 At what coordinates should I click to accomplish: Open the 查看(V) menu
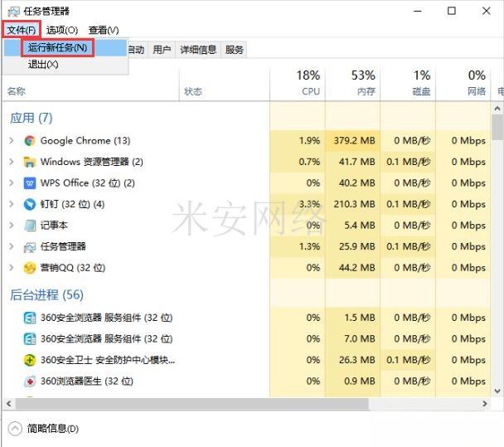point(104,30)
